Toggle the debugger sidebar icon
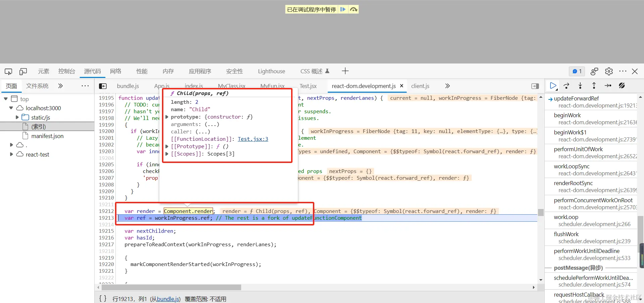Image resolution: width=644 pixels, height=303 pixels. (x=535, y=86)
